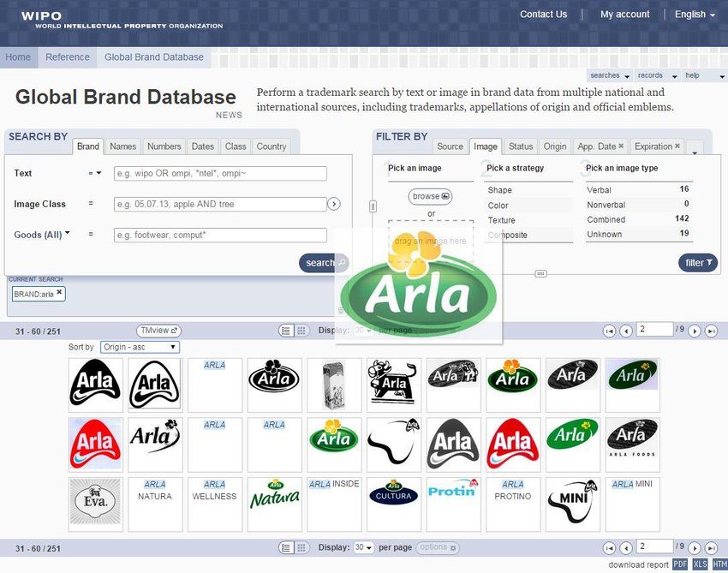Download report as PDF

[680, 564]
